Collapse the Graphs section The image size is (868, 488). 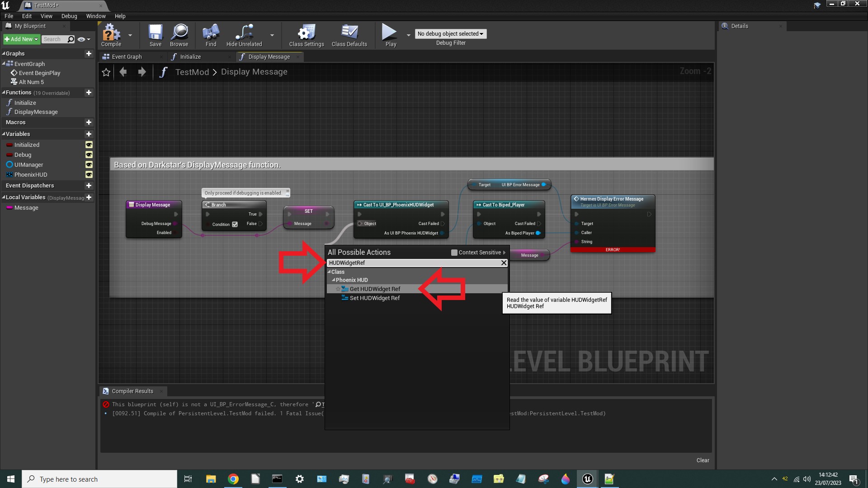[x=4, y=54]
